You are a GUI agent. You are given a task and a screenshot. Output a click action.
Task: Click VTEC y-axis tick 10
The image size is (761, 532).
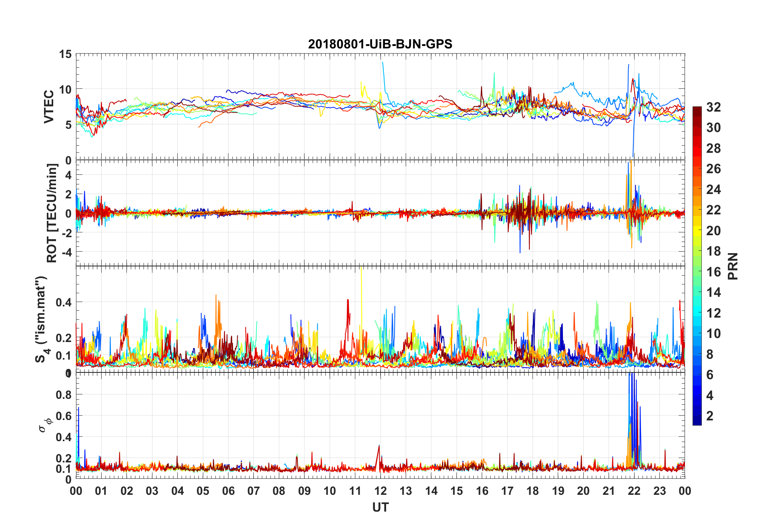click(x=65, y=89)
